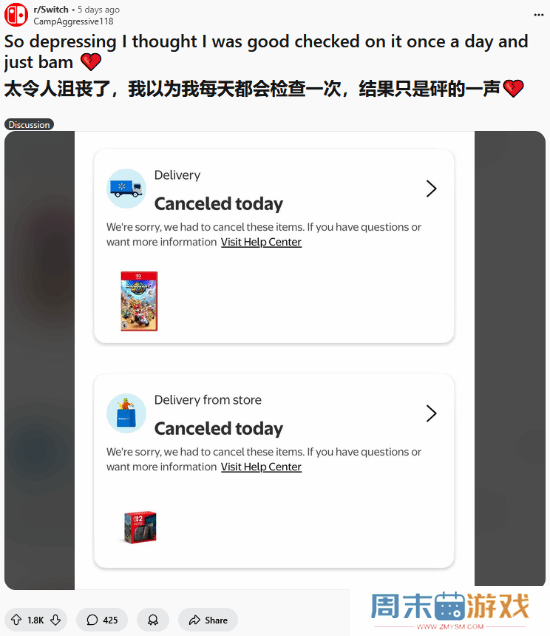550x636 pixels.
Task: Give an award to the post
Action: pyautogui.click(x=153, y=620)
